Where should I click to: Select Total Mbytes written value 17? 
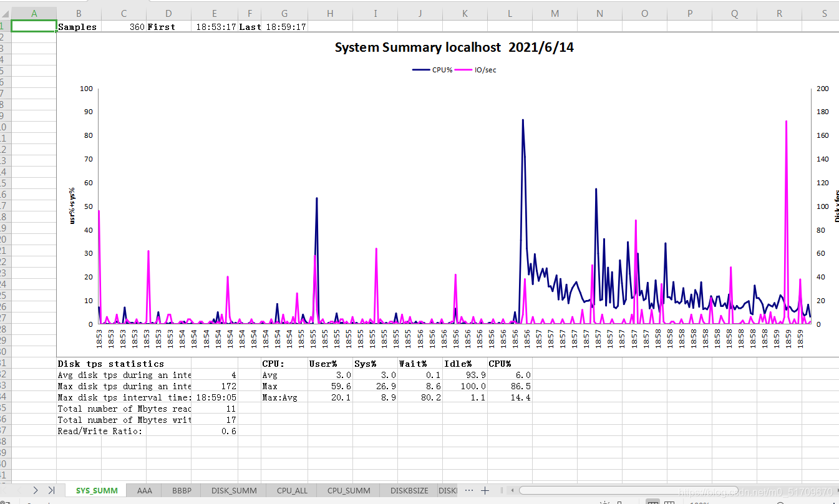[215, 420]
